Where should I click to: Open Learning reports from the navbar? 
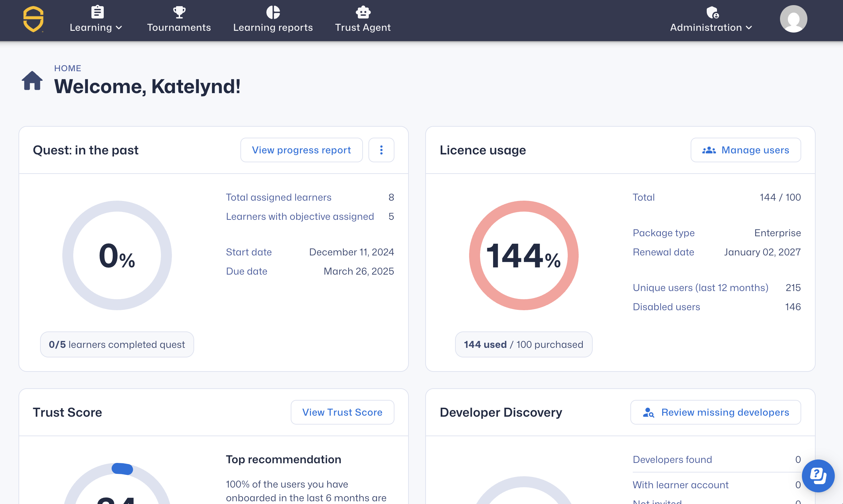[x=273, y=27]
